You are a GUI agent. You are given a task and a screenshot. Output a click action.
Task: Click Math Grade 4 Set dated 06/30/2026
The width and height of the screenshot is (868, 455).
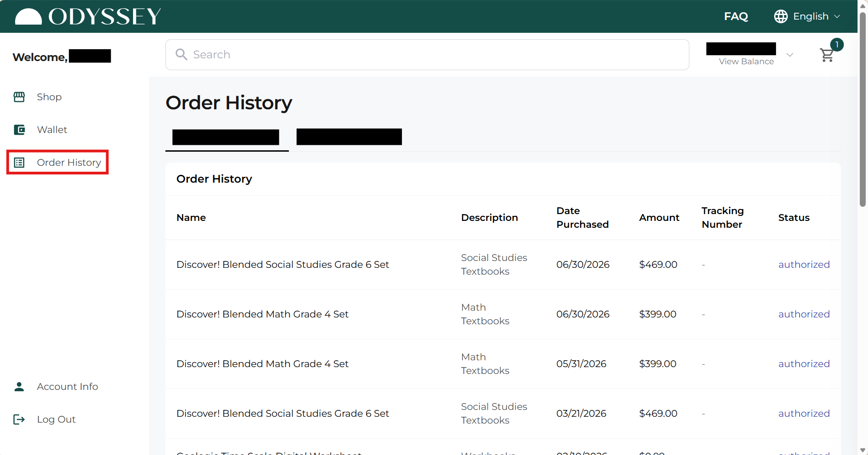(262, 314)
